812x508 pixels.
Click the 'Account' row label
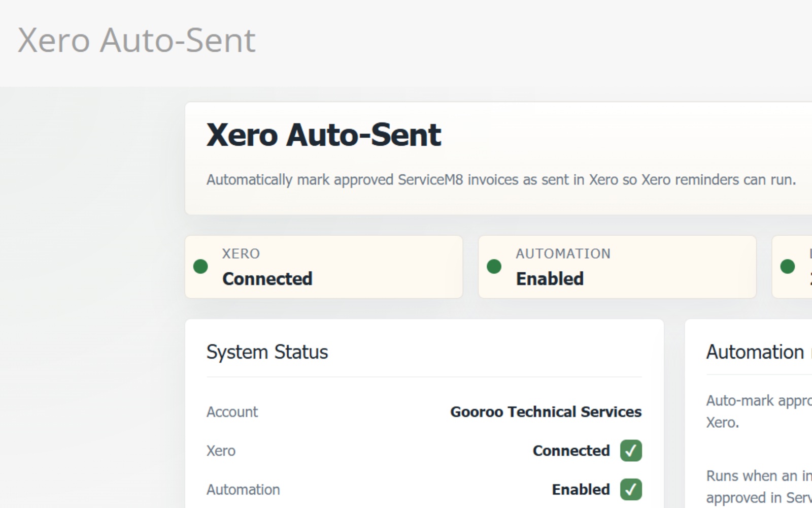pyautogui.click(x=232, y=412)
